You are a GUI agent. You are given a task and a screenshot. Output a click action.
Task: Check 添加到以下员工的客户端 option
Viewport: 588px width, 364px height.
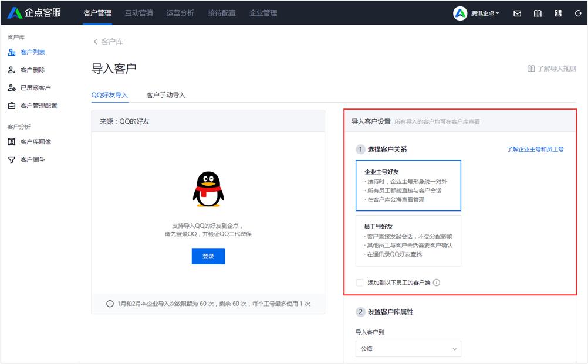(359, 283)
